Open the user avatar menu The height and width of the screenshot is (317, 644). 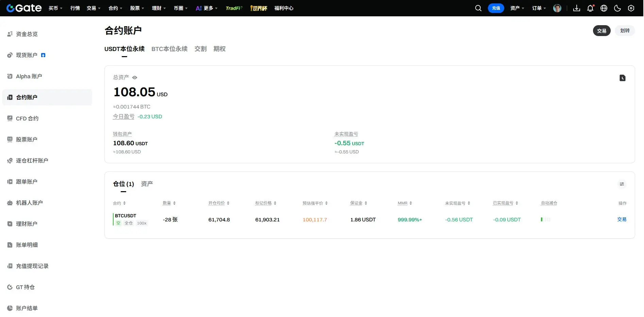[x=557, y=8]
